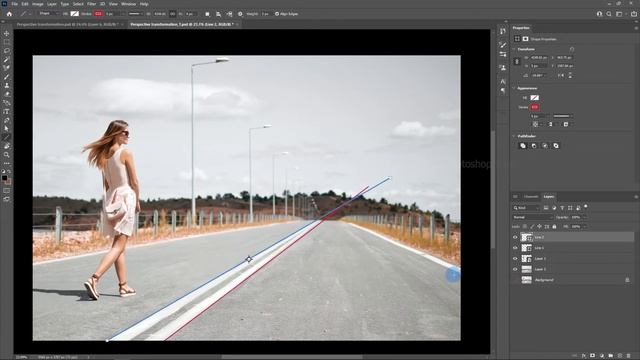
Task: Delete layer with trash icon
Action: (x=629, y=356)
